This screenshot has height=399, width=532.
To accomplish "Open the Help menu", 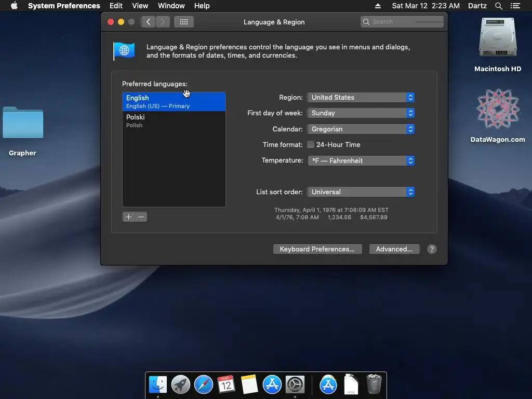I will tap(202, 6).
